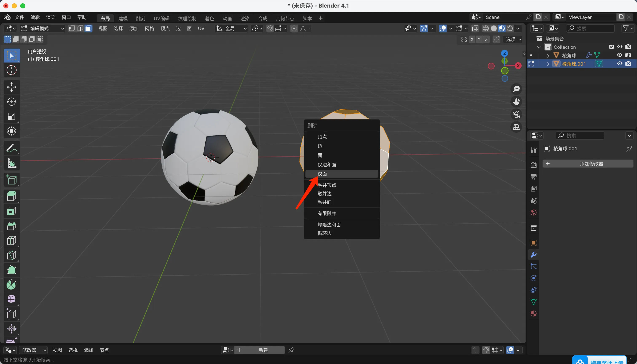Image resolution: width=637 pixels, height=364 pixels.
Task: Select the Scale tool
Action: (x=12, y=117)
